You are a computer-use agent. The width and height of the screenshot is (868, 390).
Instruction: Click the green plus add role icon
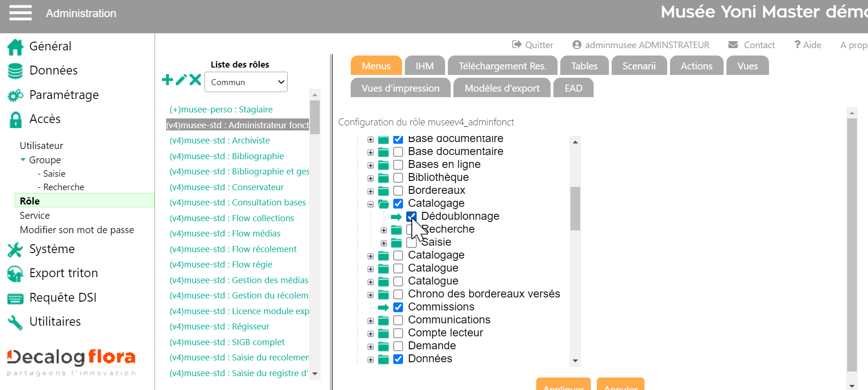pos(167,80)
